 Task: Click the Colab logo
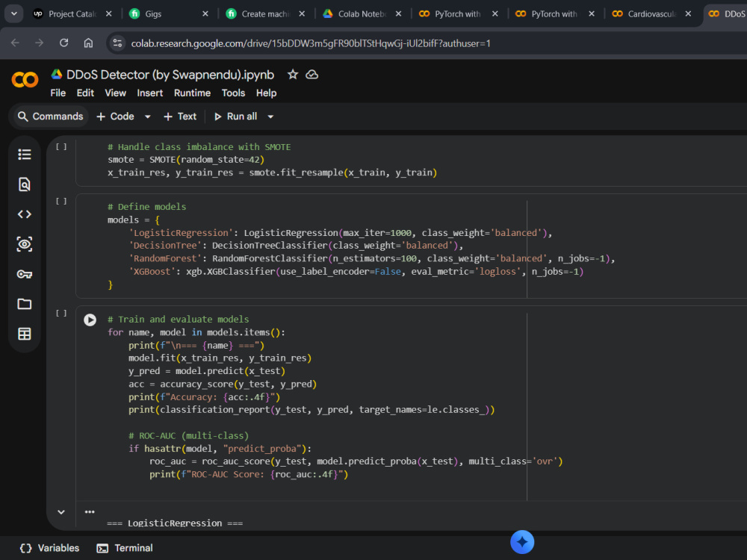pos(25,80)
